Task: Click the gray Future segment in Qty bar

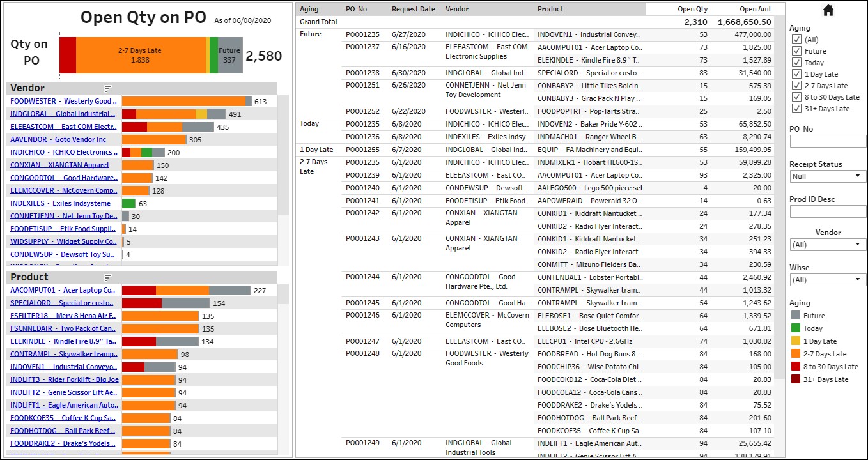Action: click(229, 55)
